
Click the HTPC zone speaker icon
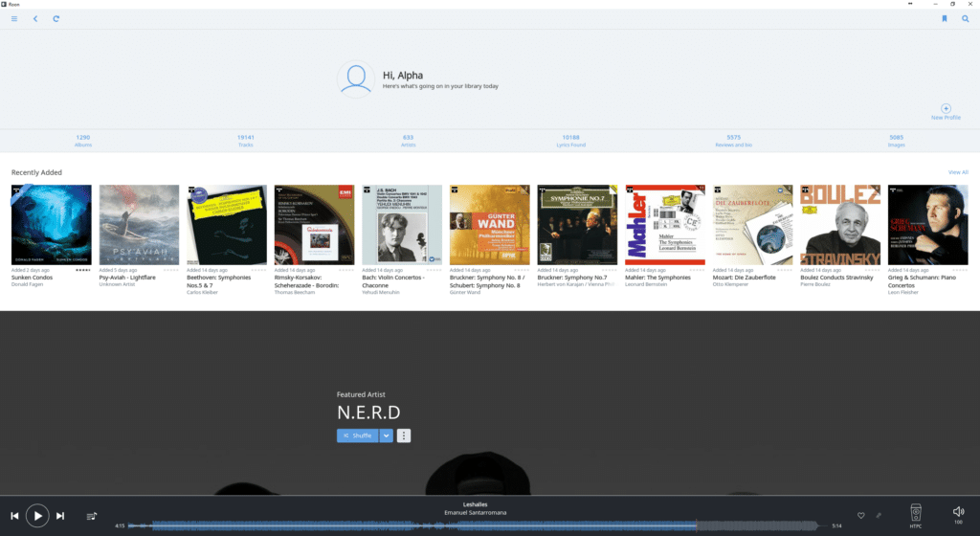pyautogui.click(x=916, y=513)
